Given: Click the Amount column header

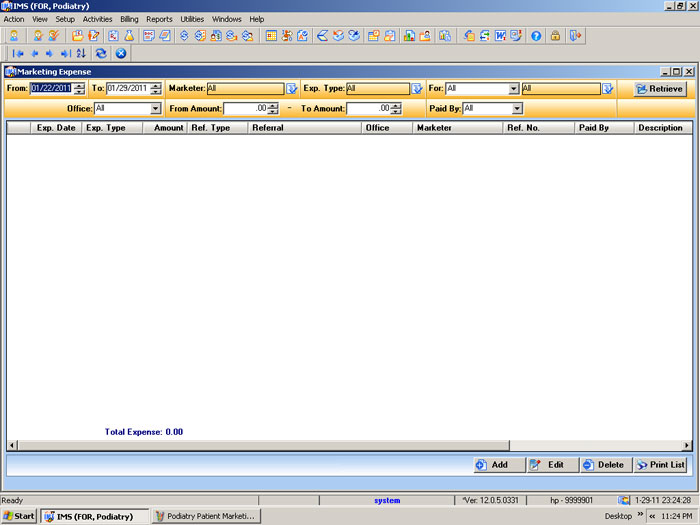Looking at the screenshot, I should [x=164, y=128].
